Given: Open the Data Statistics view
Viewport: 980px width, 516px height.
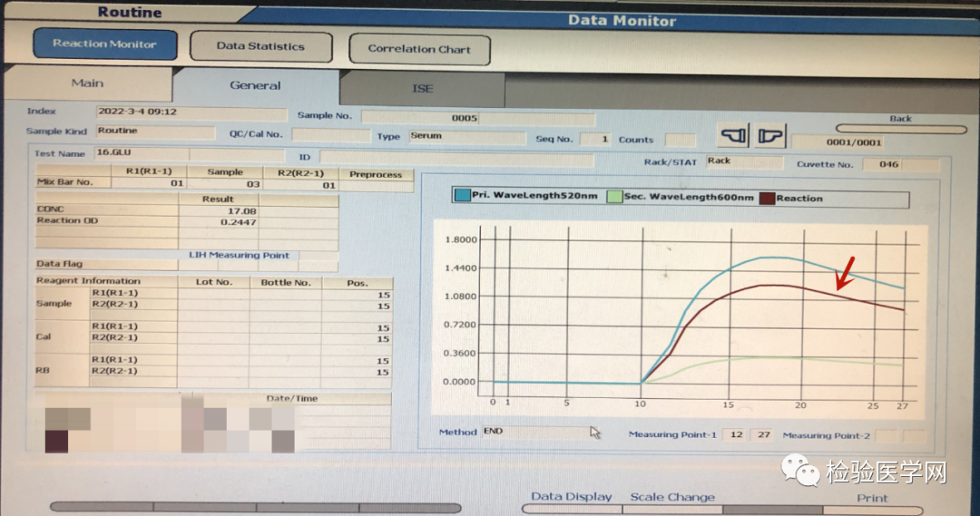Looking at the screenshot, I should click(260, 46).
